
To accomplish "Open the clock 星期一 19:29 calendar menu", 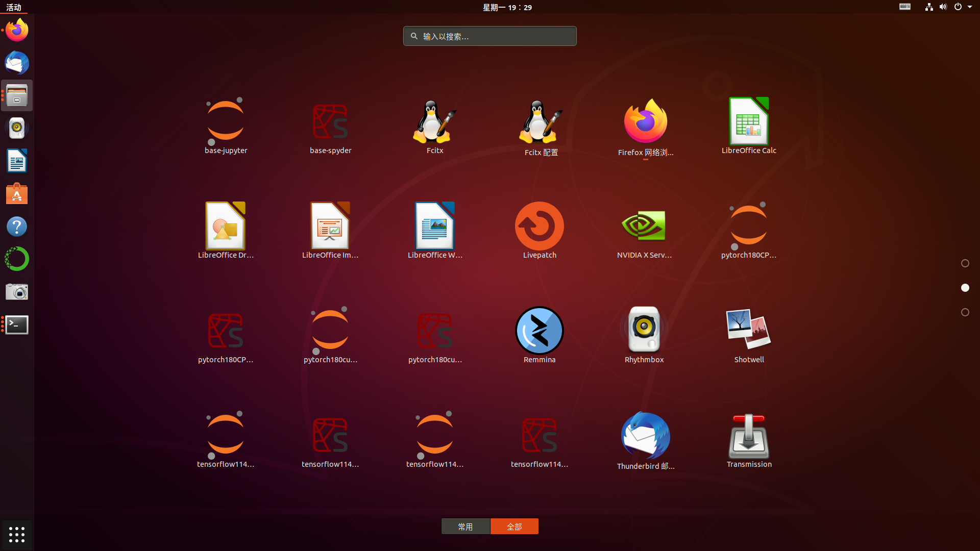I will (x=507, y=7).
